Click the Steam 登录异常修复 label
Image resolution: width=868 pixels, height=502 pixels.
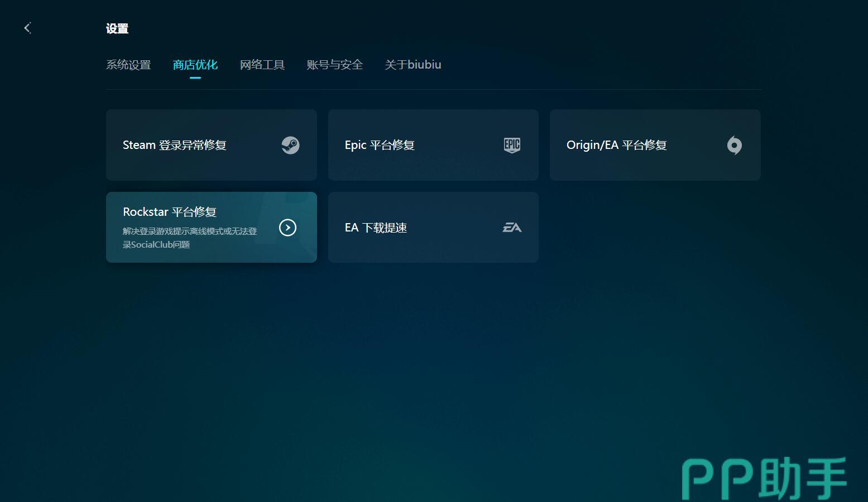click(174, 145)
